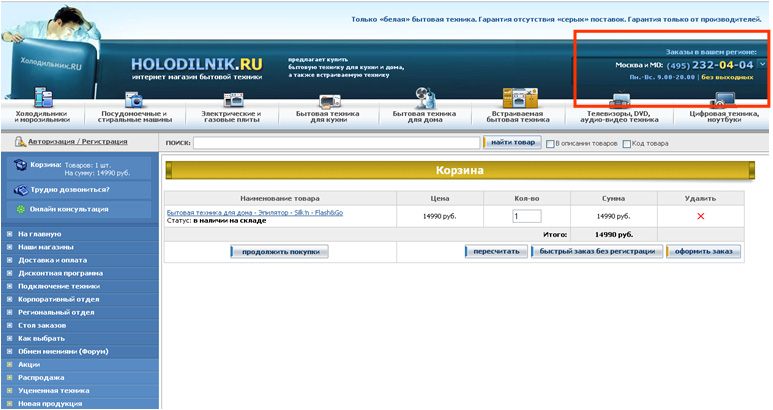Delete the item using the red X
Screen dimensions: 773x410
[701, 216]
